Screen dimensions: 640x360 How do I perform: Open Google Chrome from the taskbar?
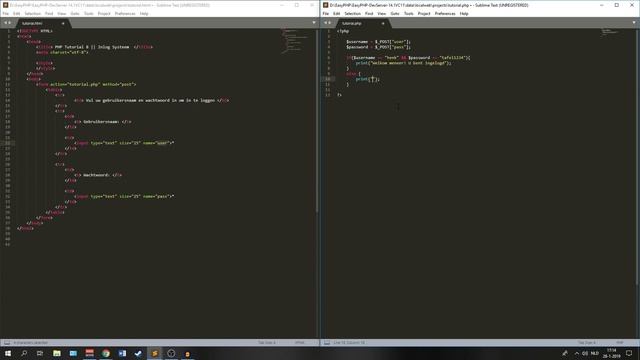point(106,353)
